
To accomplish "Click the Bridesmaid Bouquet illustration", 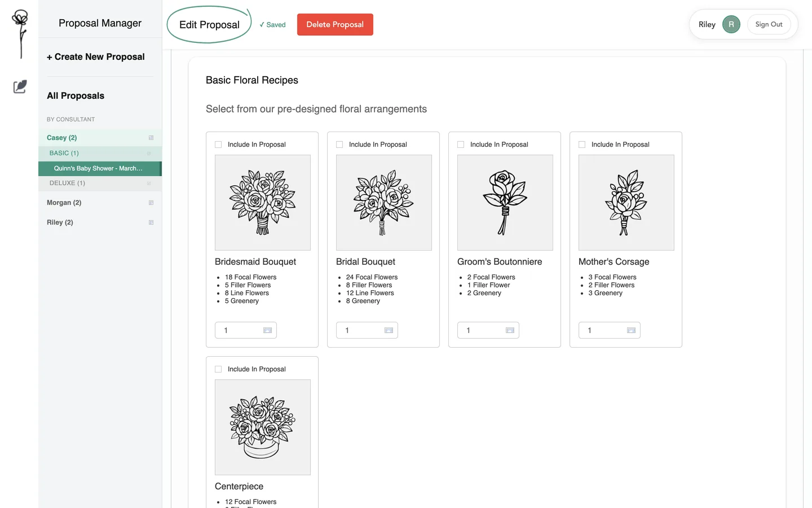I will [x=263, y=203].
